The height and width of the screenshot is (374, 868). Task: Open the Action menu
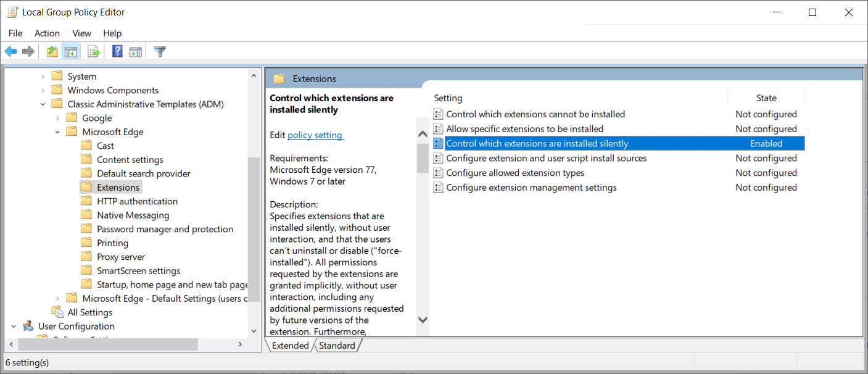(x=47, y=33)
